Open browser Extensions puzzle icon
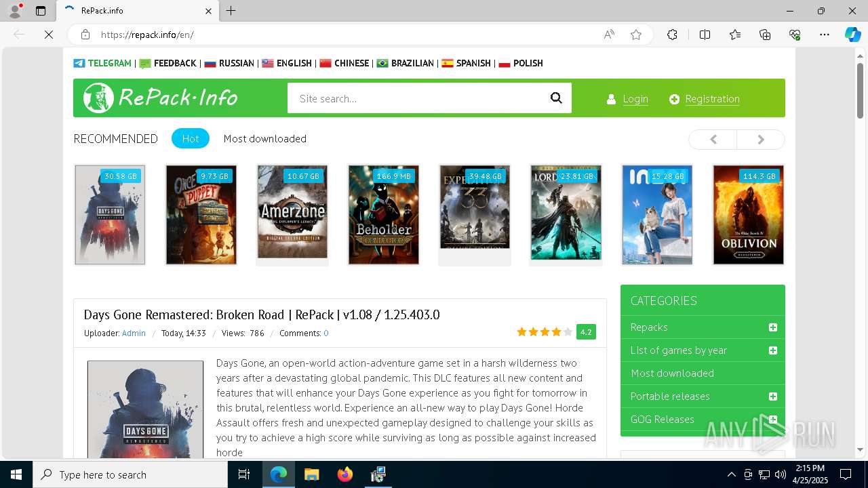This screenshot has width=868, height=488. coord(672,35)
